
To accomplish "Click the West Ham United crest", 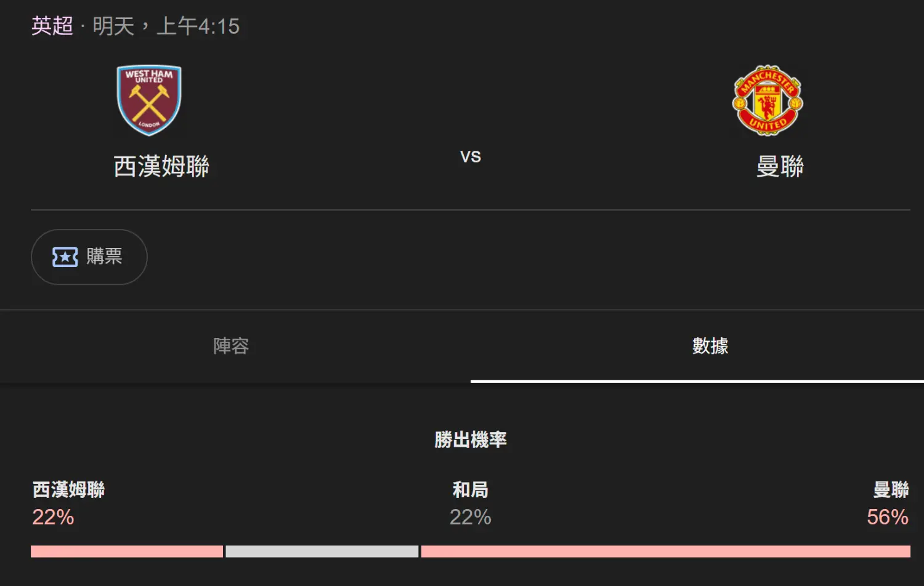I will click(149, 100).
